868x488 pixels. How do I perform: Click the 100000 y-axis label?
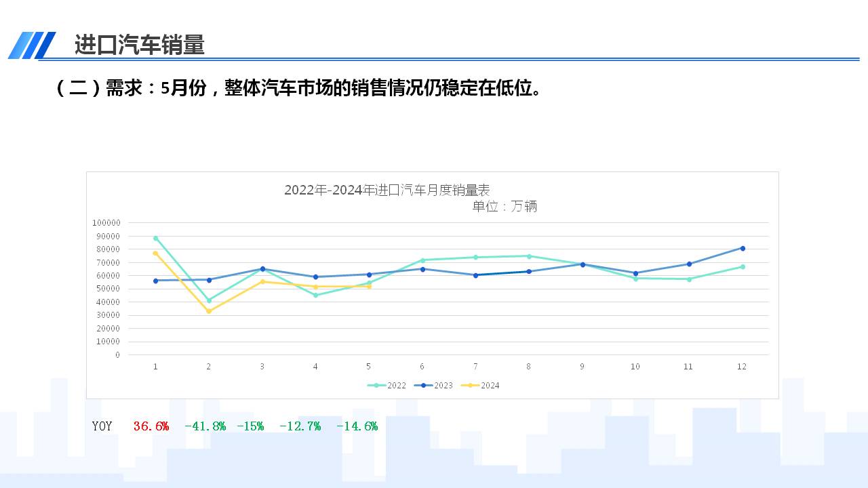pyautogui.click(x=106, y=223)
